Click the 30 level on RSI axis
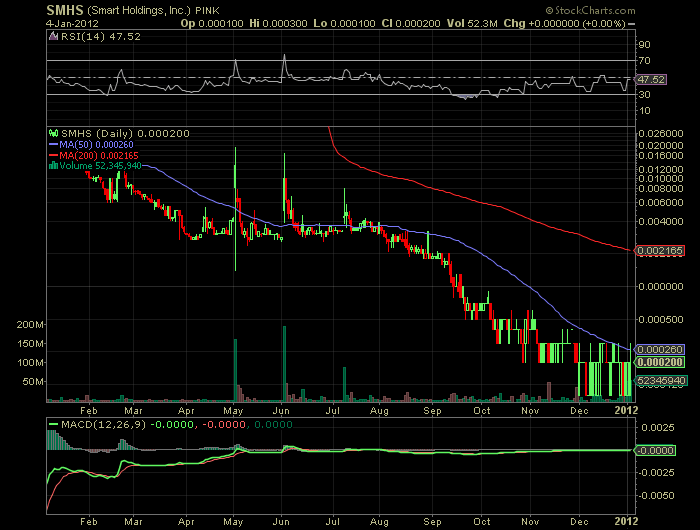The width and height of the screenshot is (700, 530). point(644,95)
